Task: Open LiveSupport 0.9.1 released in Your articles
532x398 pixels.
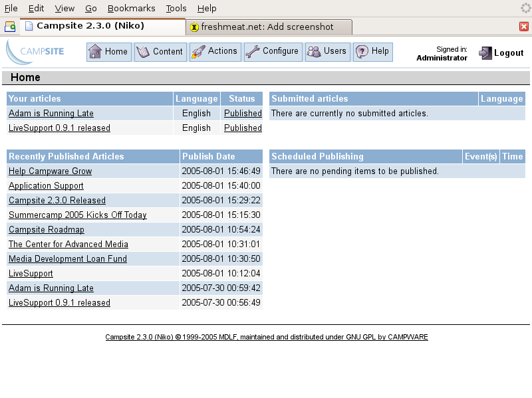Action: 59,128
